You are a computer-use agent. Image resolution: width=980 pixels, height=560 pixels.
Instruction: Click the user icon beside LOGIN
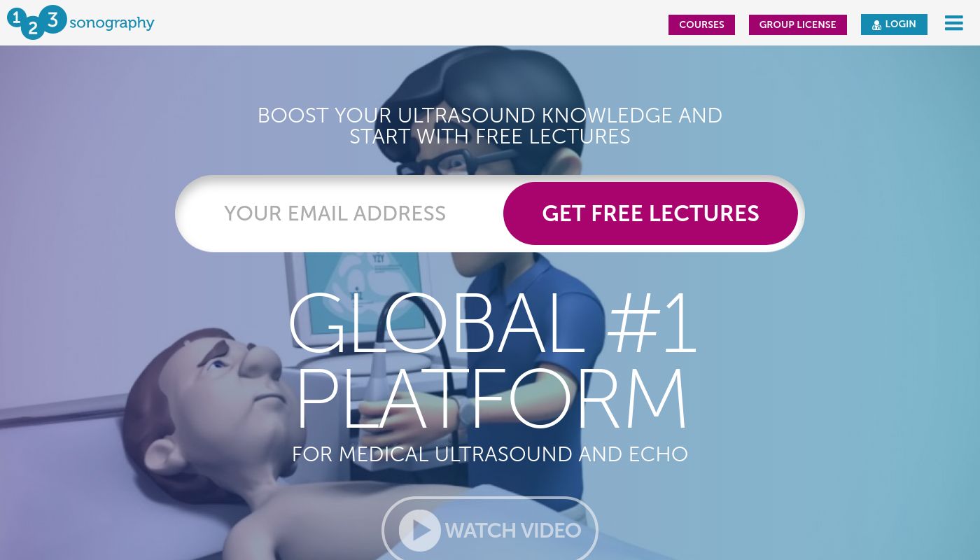876,24
